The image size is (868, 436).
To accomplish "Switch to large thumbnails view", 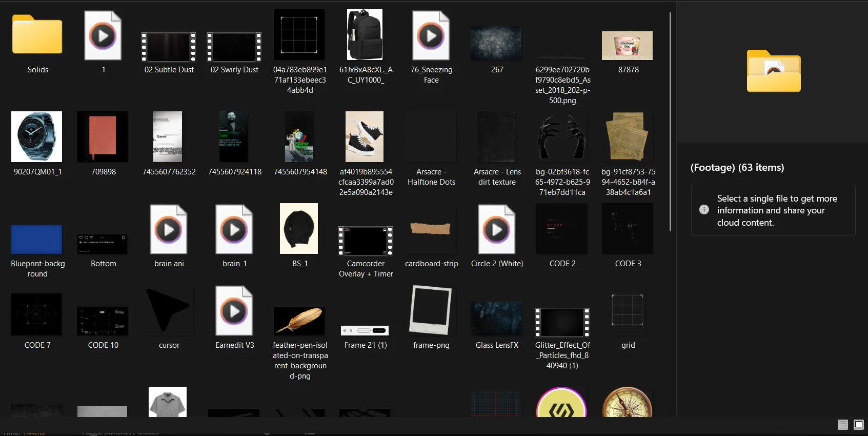I will 859,425.
